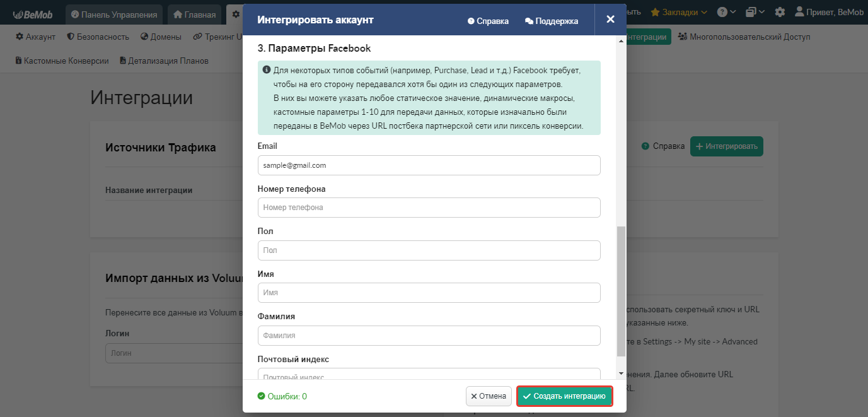This screenshot has width=868, height=417.
Task: Click the 3. Параметры Facebook heading
Action: click(x=314, y=48)
